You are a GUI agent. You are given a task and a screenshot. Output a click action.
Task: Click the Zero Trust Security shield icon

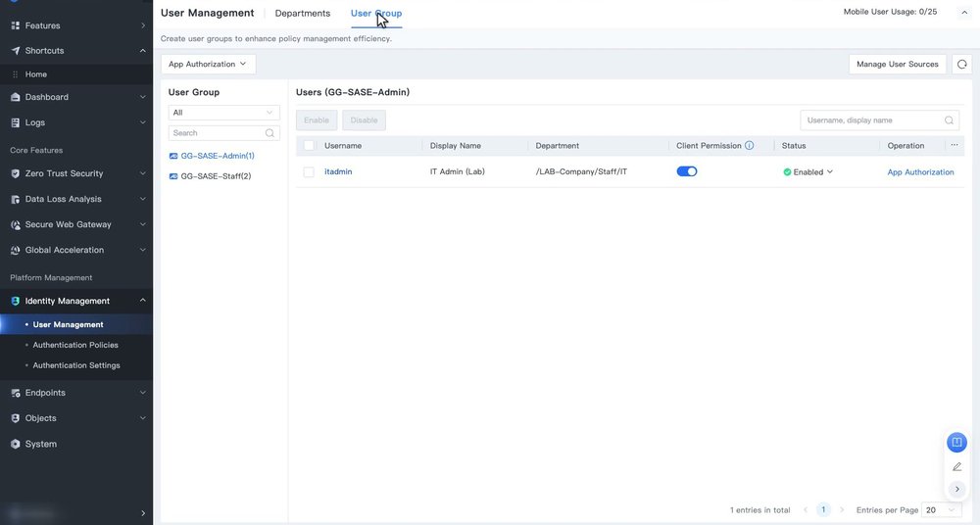(x=16, y=173)
